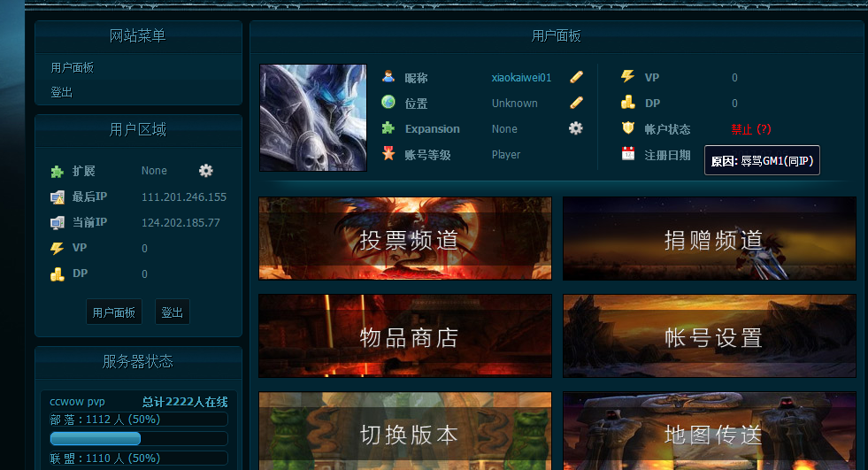Click the lightning VP icon in user panel
Viewport: 868px width, 470px height.
pyautogui.click(x=628, y=77)
